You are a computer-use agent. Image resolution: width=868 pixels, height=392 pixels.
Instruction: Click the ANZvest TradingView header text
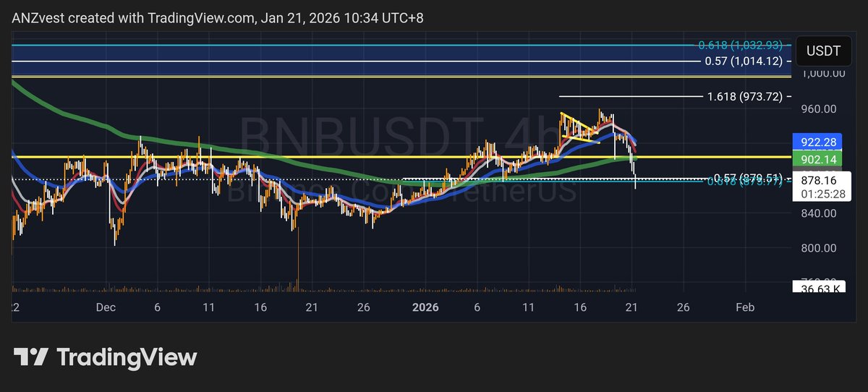[218, 18]
